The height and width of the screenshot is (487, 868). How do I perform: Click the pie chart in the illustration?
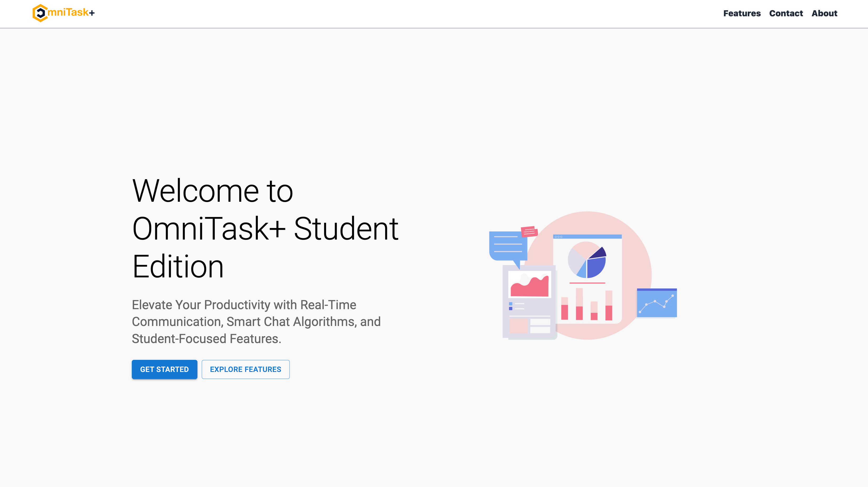(587, 260)
